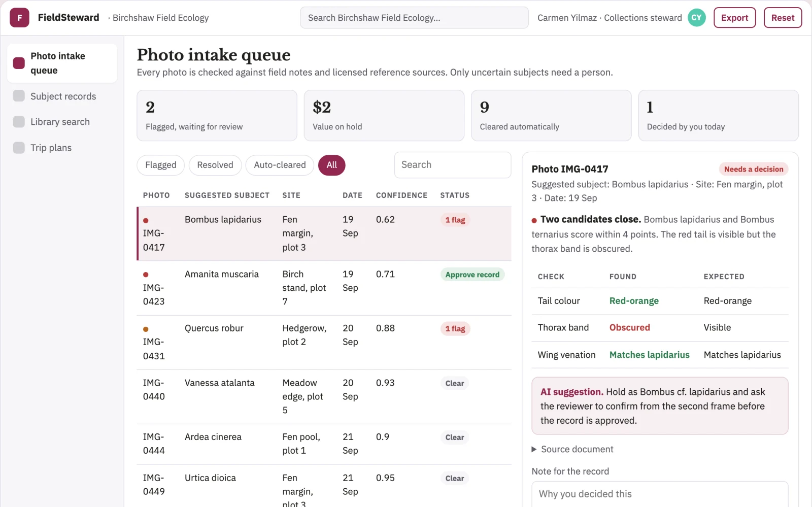
Task: Click the Value on hold card
Action: [384, 116]
